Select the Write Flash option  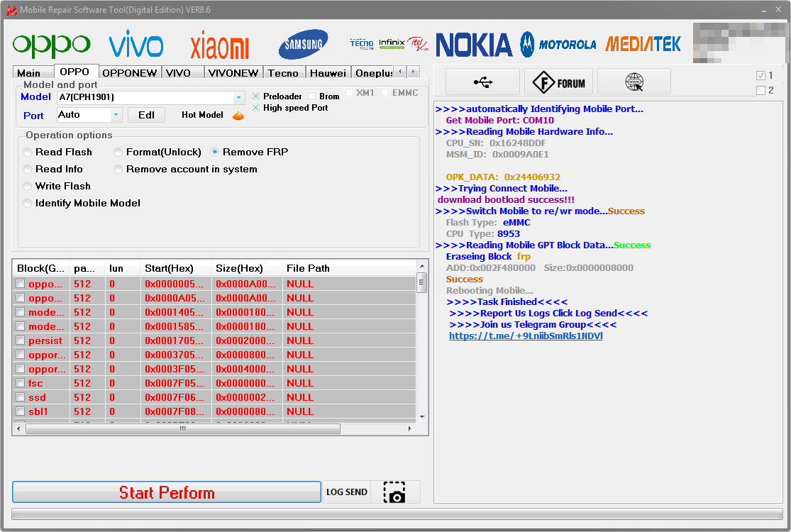pos(28,187)
